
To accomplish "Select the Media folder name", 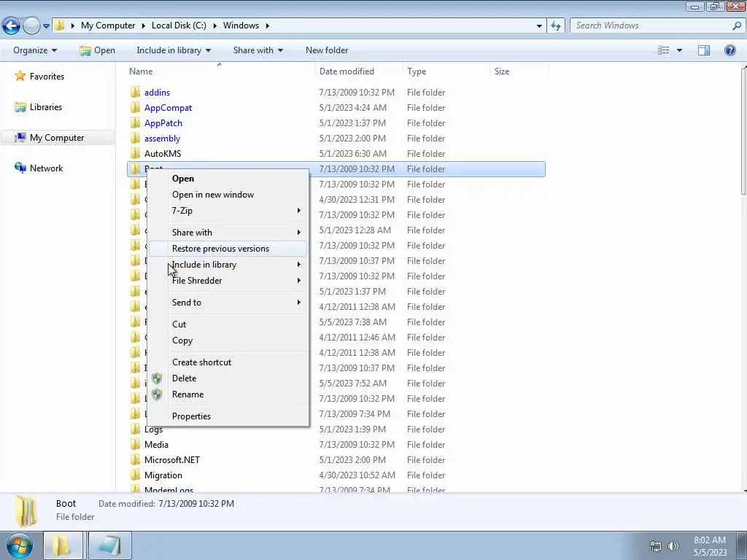I will click(156, 444).
